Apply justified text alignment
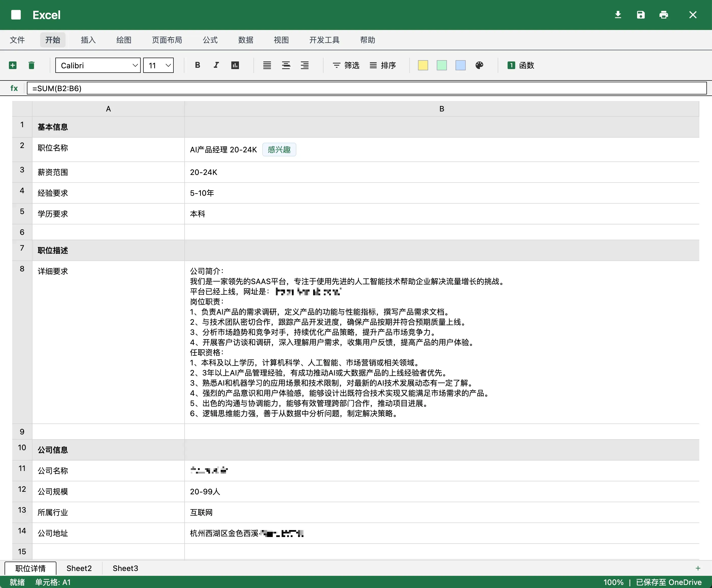Image resolution: width=712 pixels, height=588 pixels. [x=267, y=65]
